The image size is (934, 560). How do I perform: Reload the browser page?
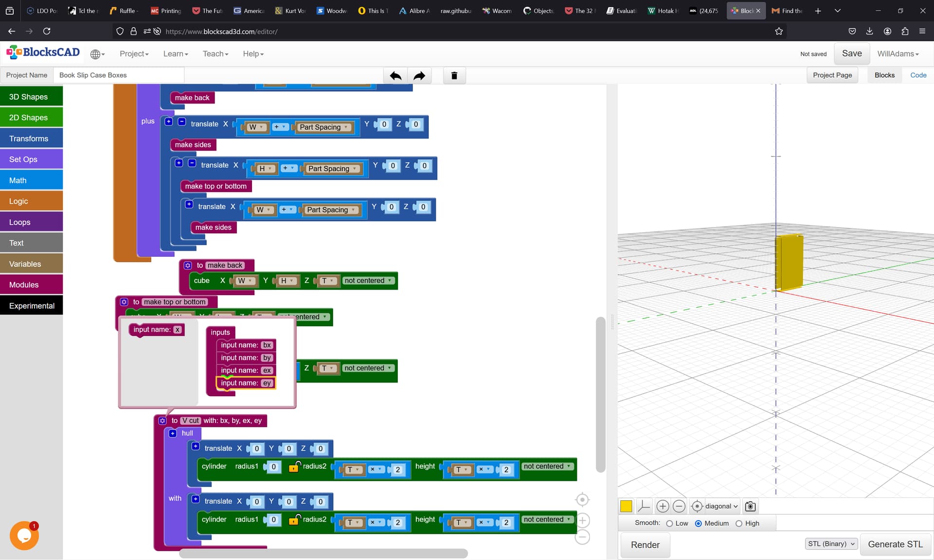(47, 31)
